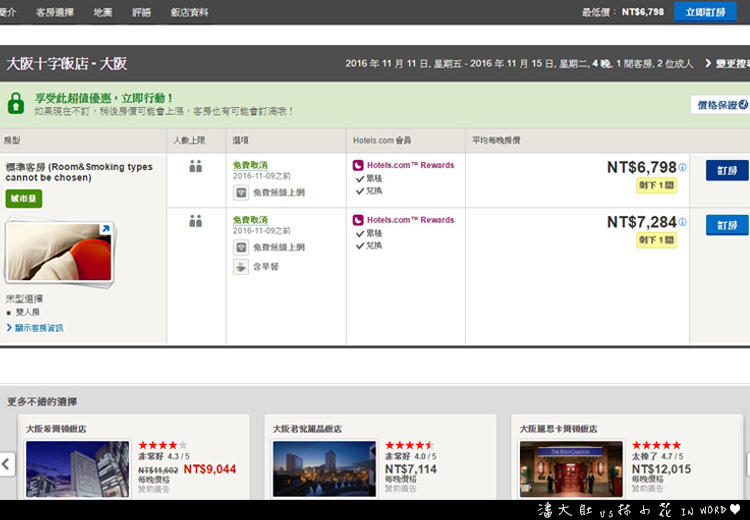The image size is (750, 520).
Task: Open the 地圖 map tab
Action: pos(102,12)
